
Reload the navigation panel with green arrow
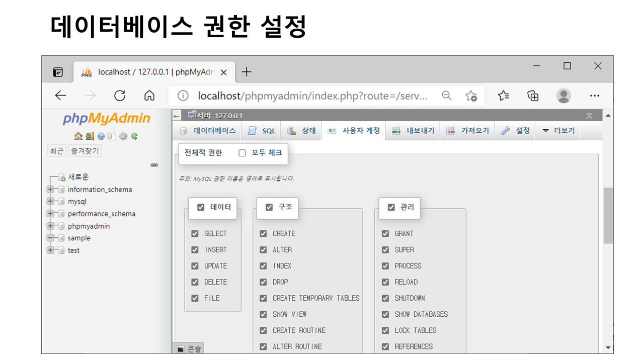(x=134, y=136)
